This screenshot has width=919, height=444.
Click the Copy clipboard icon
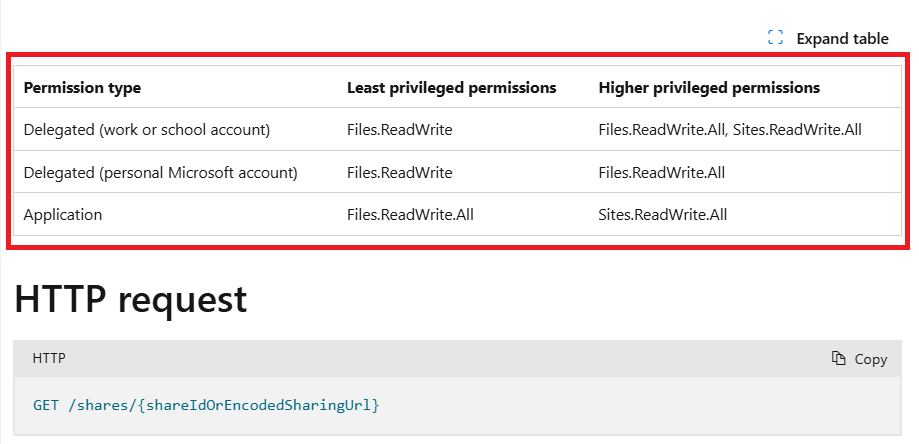click(x=839, y=358)
